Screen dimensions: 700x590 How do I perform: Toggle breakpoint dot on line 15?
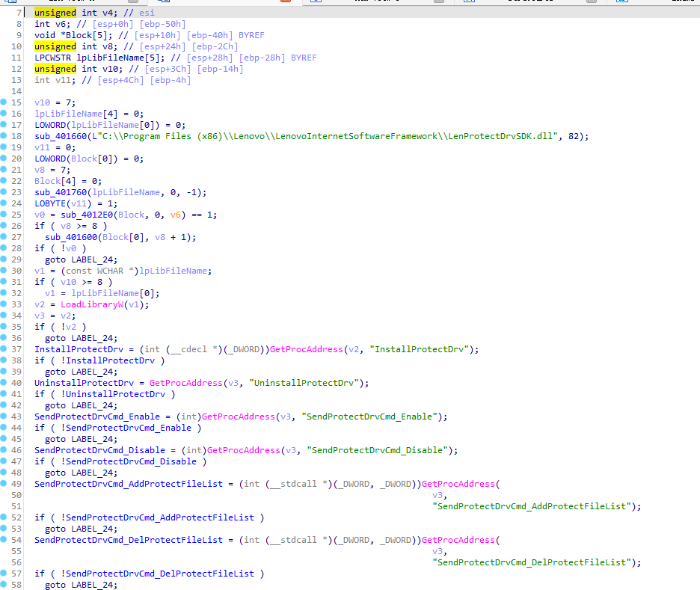4,102
